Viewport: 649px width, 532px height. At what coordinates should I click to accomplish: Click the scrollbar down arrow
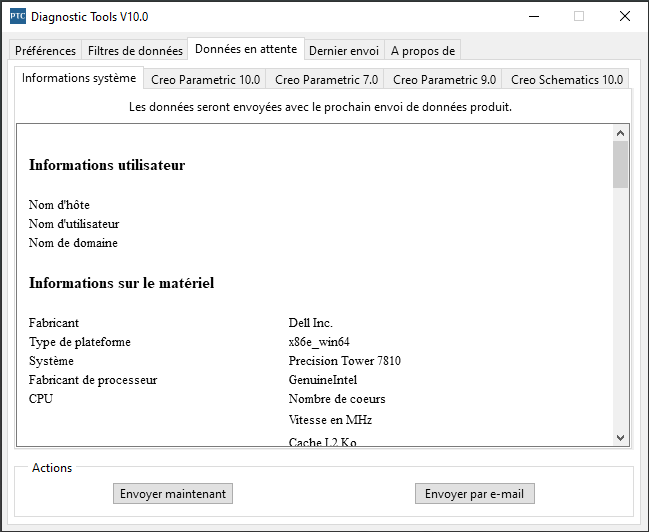click(x=620, y=438)
